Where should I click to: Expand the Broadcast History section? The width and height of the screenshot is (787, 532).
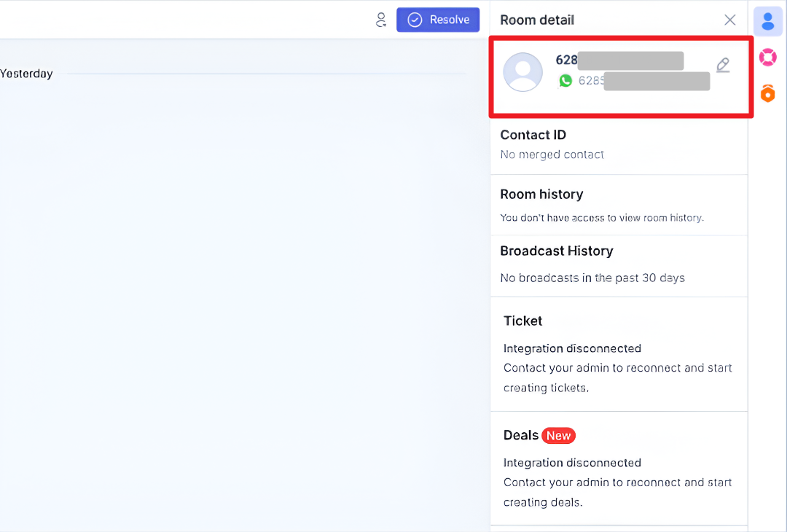click(x=557, y=251)
